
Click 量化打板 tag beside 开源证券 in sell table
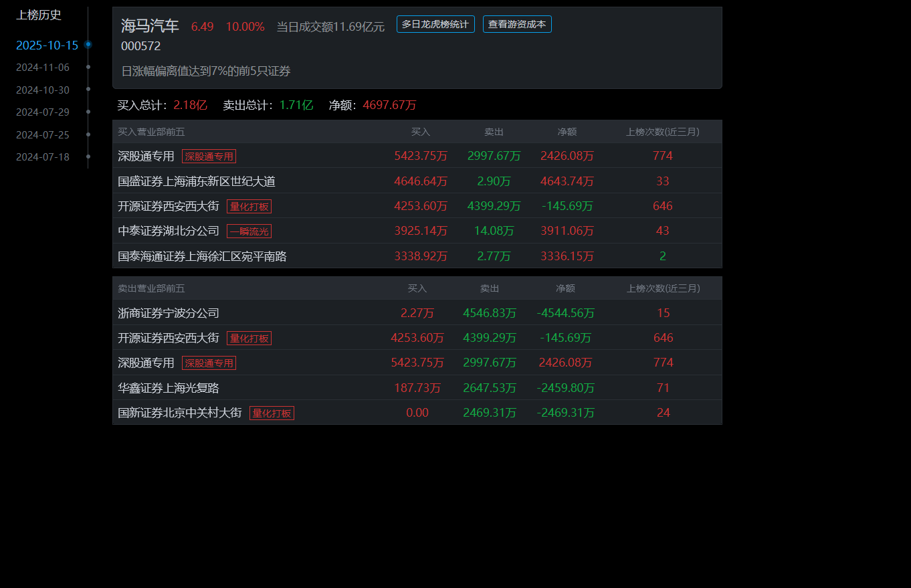249,338
